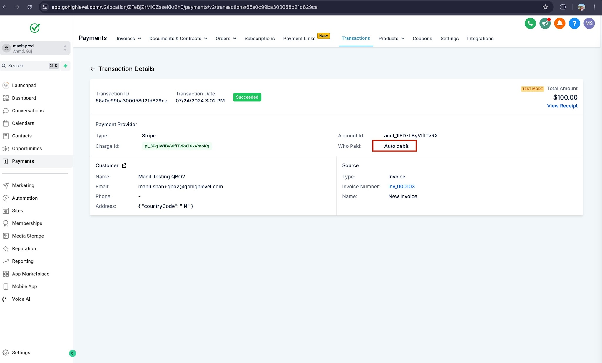The width and height of the screenshot is (602, 363).
Task: Open the Integrations tab
Action: pyautogui.click(x=480, y=38)
